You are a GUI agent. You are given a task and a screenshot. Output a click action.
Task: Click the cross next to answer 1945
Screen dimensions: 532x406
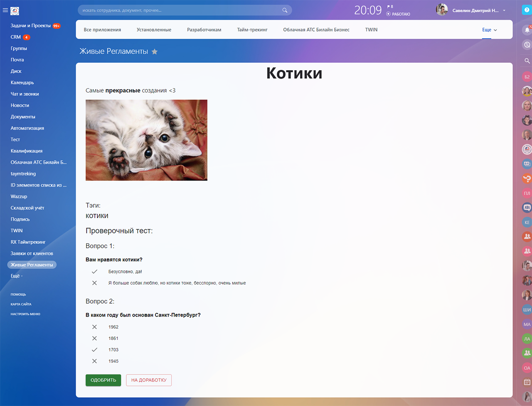(x=94, y=361)
